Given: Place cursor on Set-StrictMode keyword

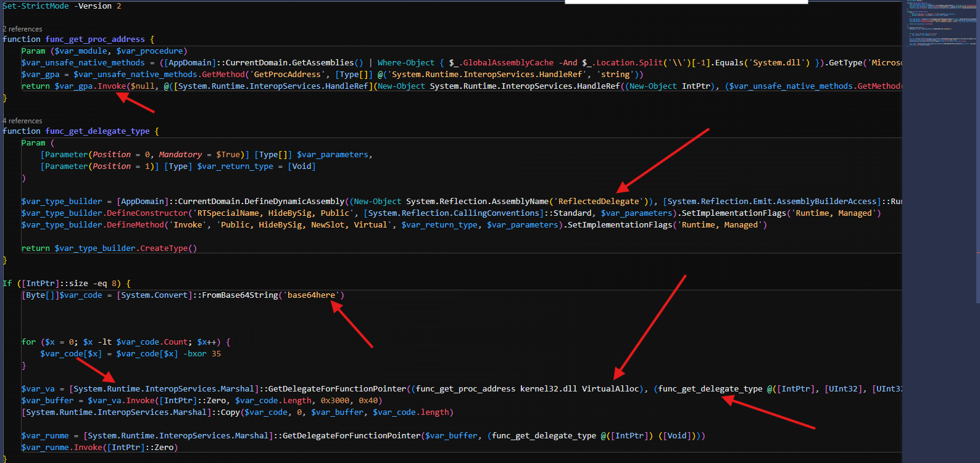Looking at the screenshot, I should (36, 6).
